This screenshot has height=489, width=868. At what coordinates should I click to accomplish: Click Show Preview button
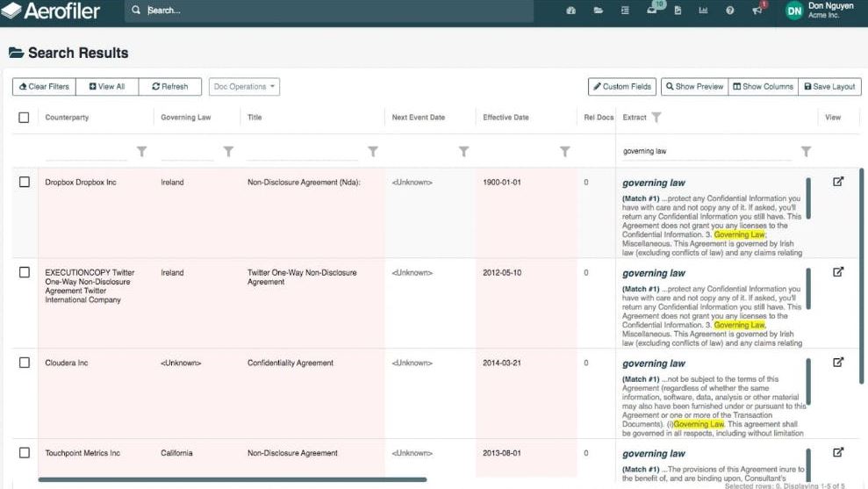point(695,86)
